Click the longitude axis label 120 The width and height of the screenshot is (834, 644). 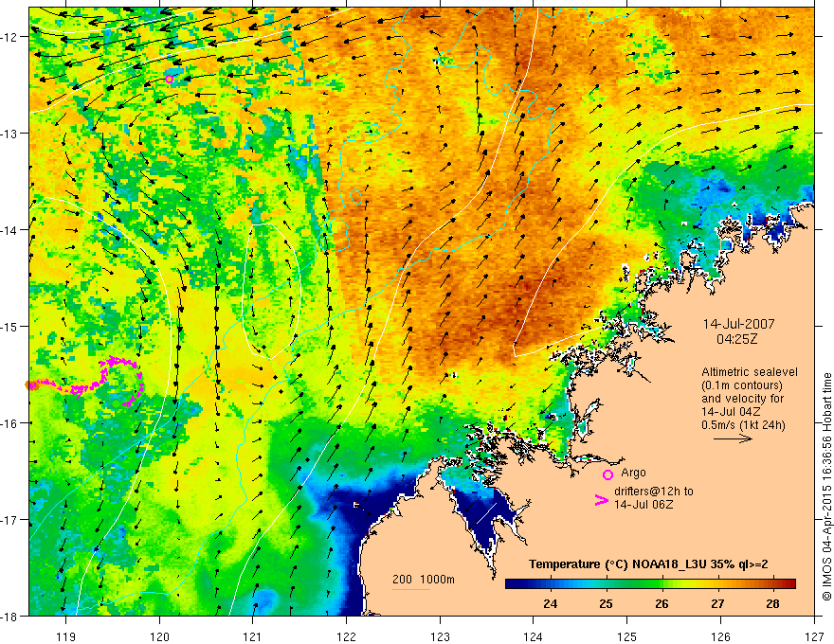coord(159,636)
